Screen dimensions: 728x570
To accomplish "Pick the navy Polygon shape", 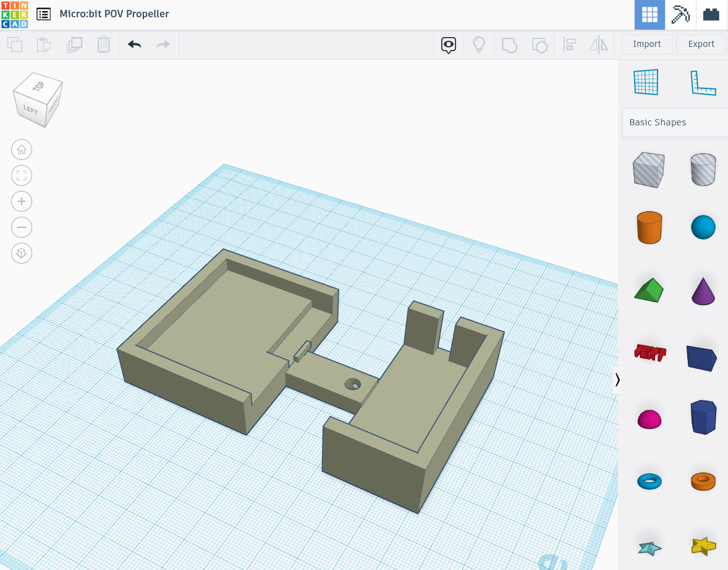I will (703, 417).
